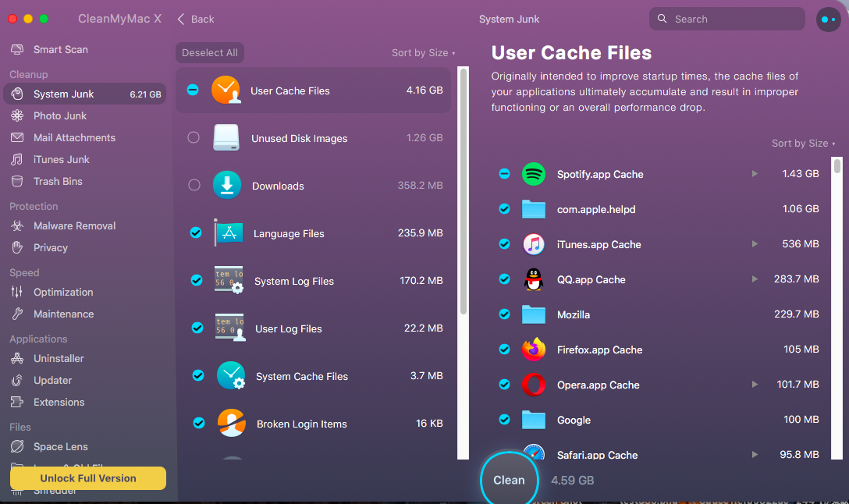Open the assistant dots icon top right

pyautogui.click(x=829, y=19)
